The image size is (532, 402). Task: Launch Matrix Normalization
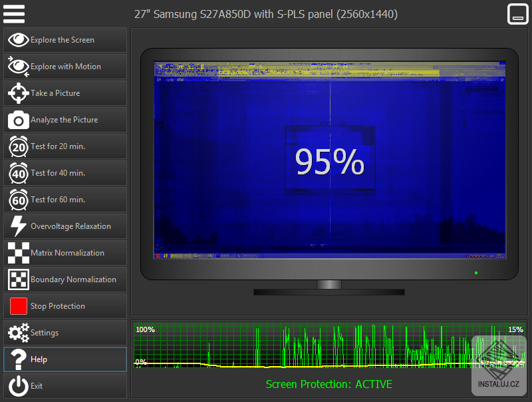(x=67, y=253)
